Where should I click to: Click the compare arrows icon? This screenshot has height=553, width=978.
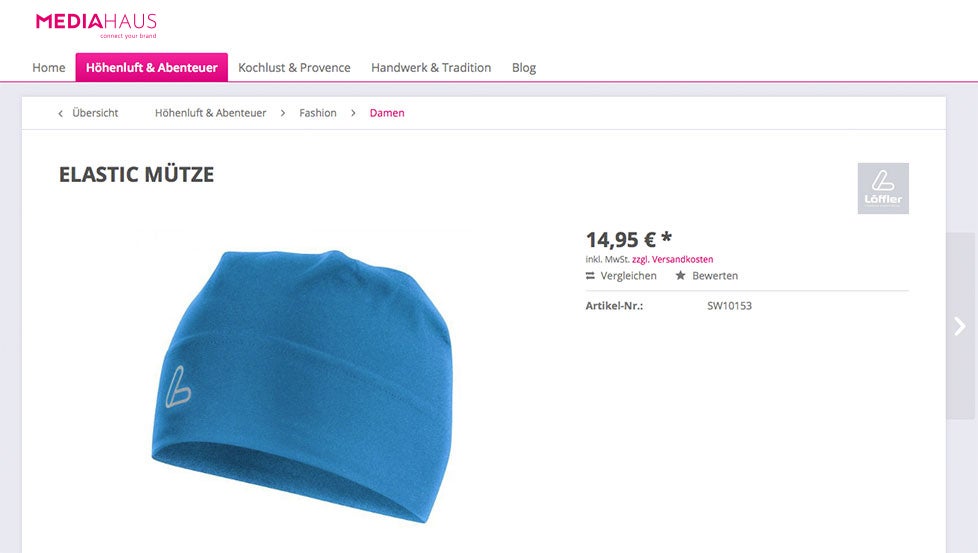[590, 276]
